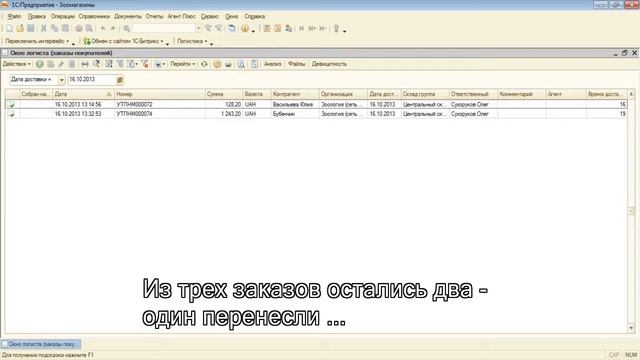Click the date input field 16.10.2013
This screenshot has width=640, height=360.
point(92,80)
